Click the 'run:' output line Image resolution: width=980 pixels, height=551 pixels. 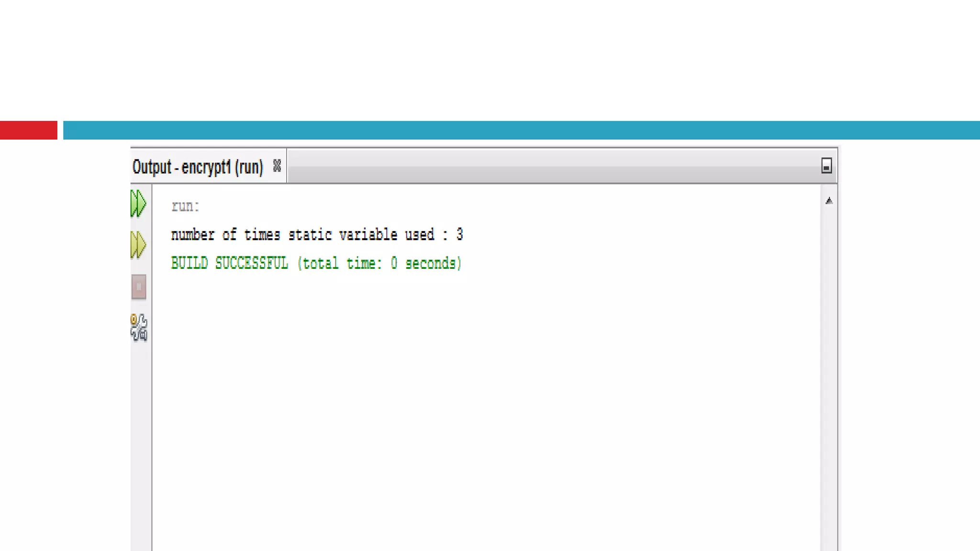185,206
